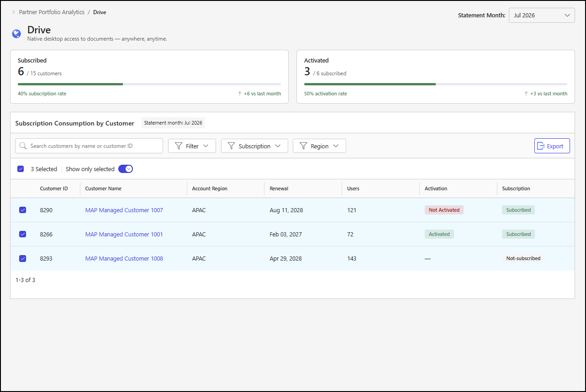Click the funnel icon on Subscription filter
The height and width of the screenshot is (392, 586).
232,146
